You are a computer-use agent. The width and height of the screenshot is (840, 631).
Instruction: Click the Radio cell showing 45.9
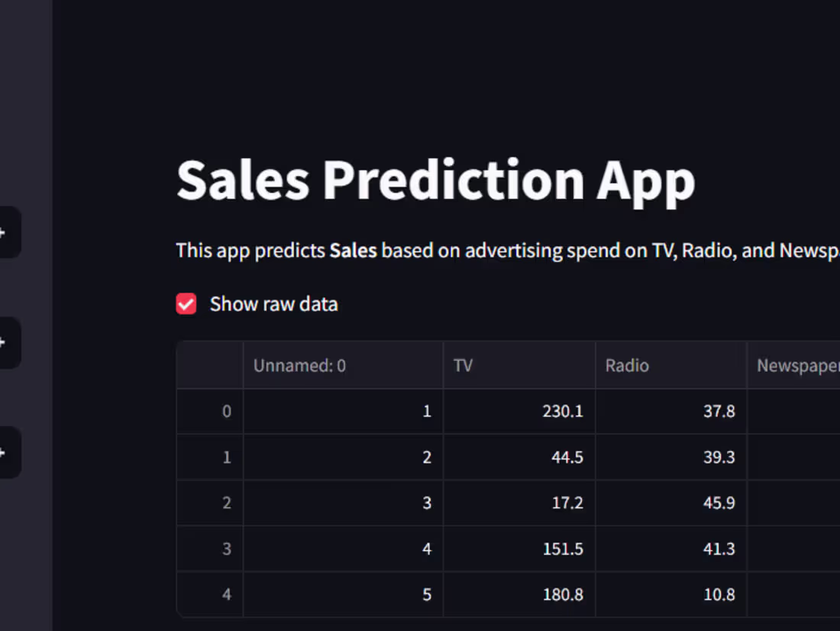671,503
